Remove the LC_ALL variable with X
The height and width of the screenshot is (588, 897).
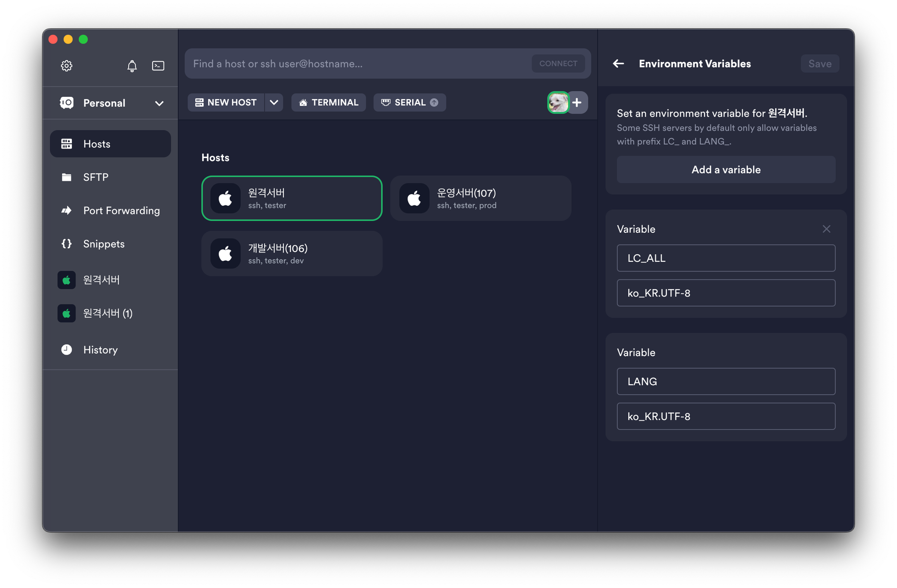point(826,229)
